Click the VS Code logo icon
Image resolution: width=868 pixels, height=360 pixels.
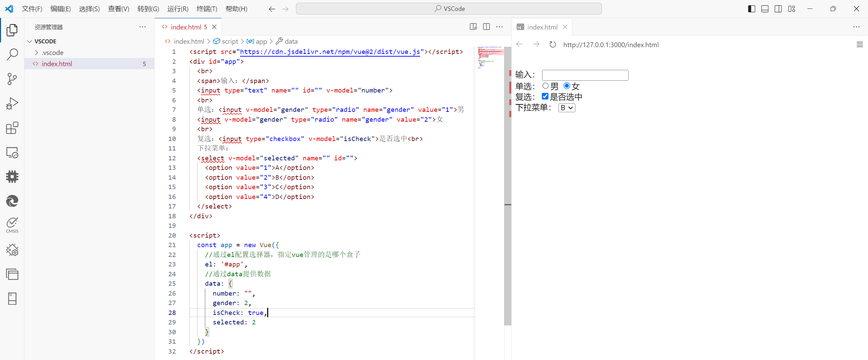[9, 9]
